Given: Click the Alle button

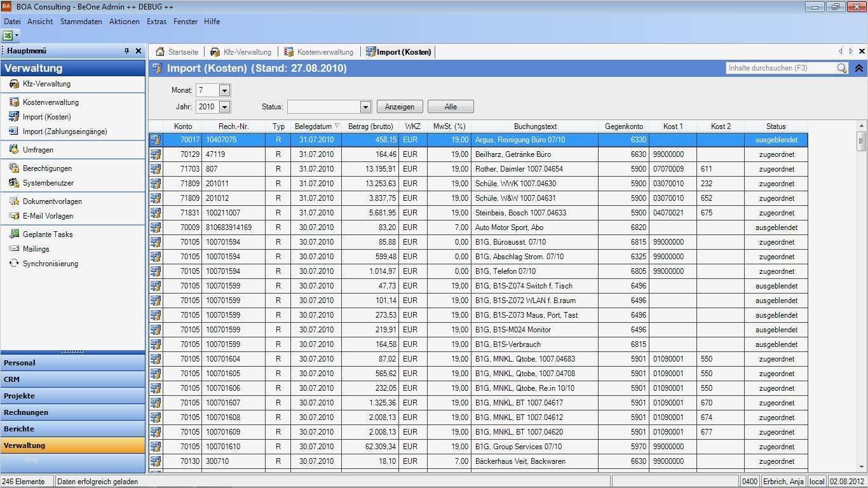Looking at the screenshot, I should coord(451,106).
